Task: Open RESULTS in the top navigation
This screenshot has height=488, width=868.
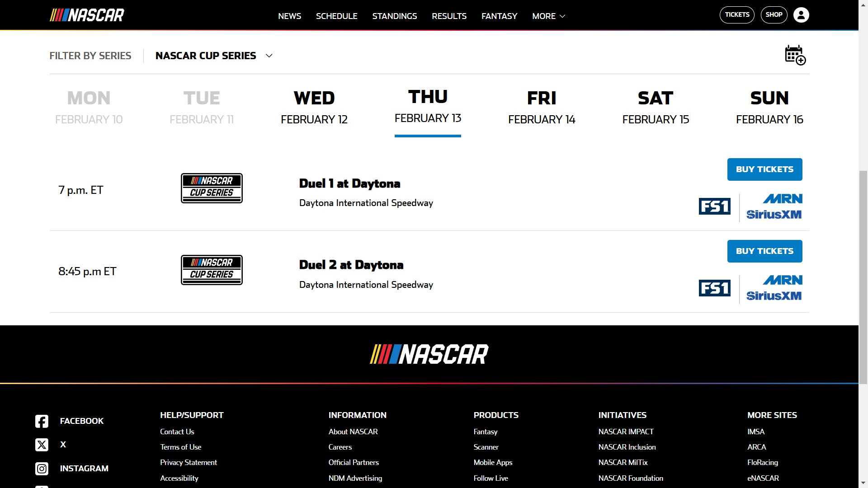Action: 449,16
